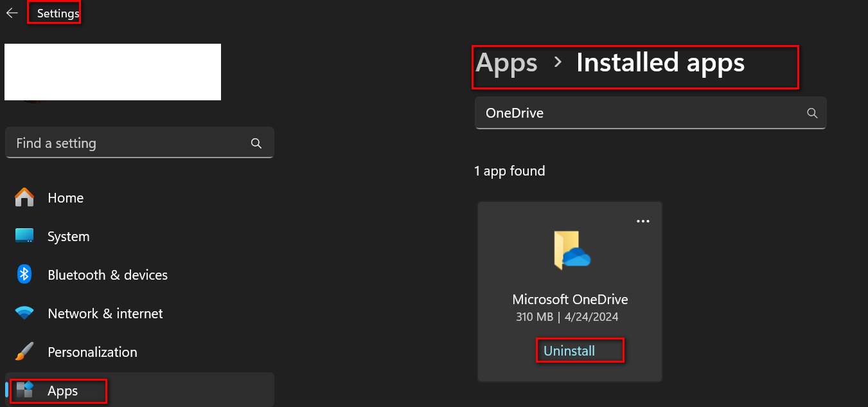This screenshot has width=868, height=407.
Task: Click the Network wifi icon
Action: pos(24,313)
